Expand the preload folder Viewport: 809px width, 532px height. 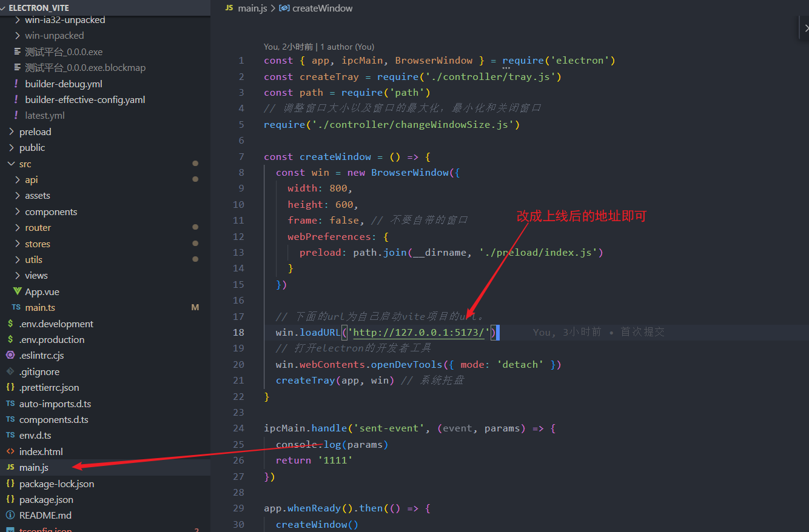click(12, 131)
